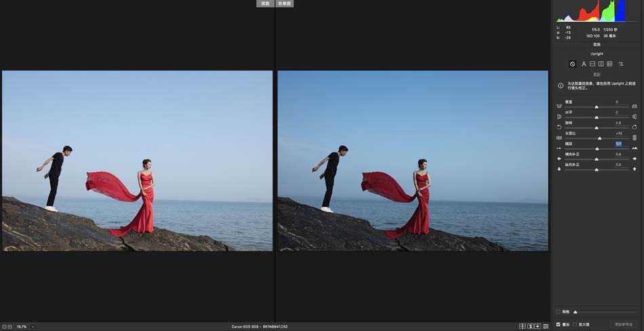Open the zoom level dropdown at 19.7%
The height and width of the screenshot is (331, 644).
point(33,326)
